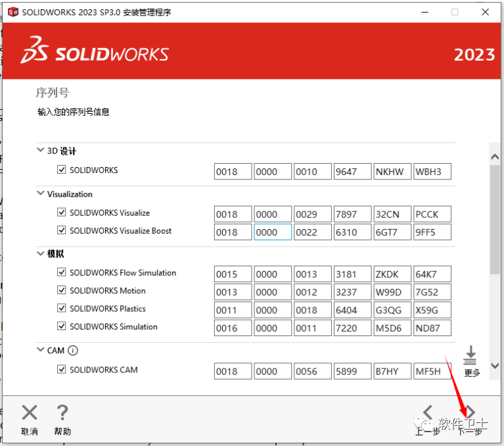This screenshot has height=446, width=504.
Task: Click Simulation serial field containing M5D6
Action: tap(392, 328)
